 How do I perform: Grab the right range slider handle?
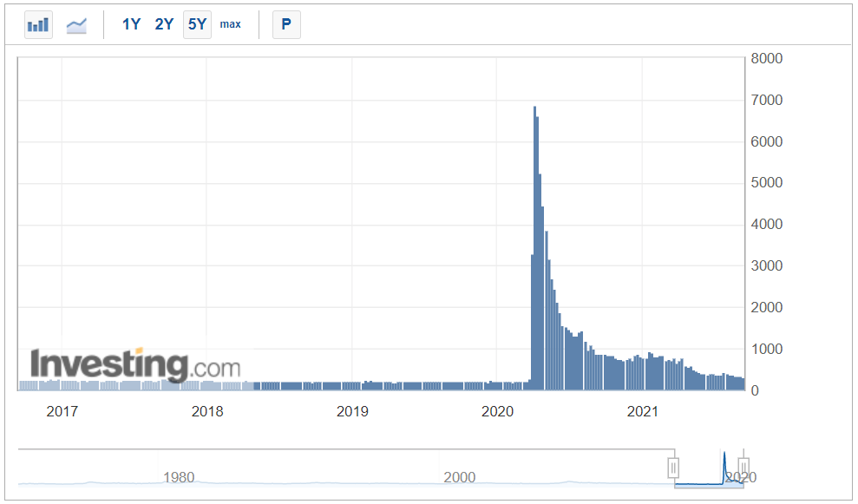coord(743,468)
